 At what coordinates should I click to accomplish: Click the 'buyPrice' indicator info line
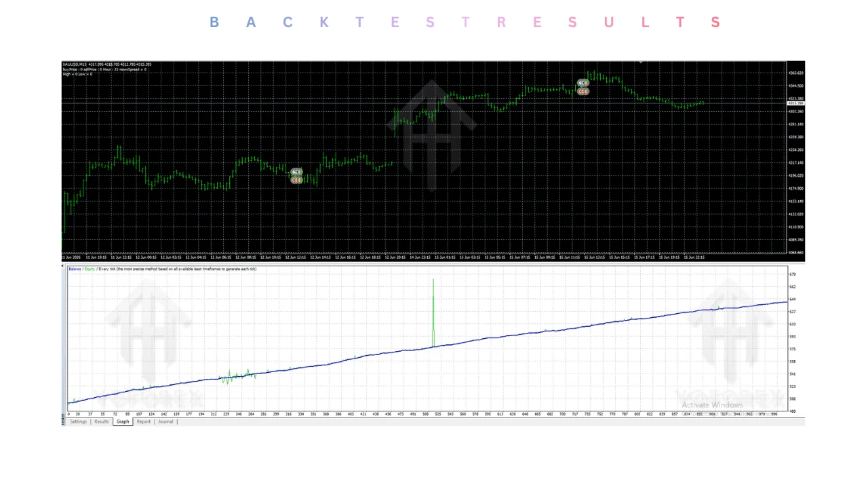(104, 69)
